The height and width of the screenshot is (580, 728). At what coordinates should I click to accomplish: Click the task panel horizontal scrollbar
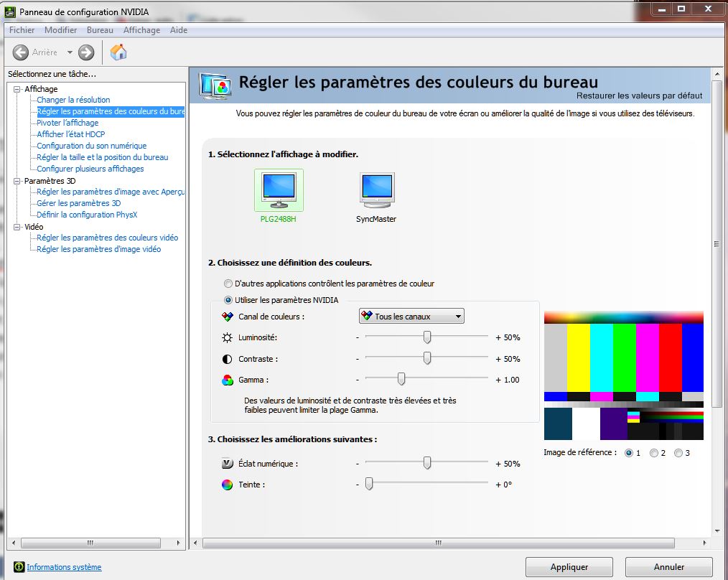click(x=90, y=543)
